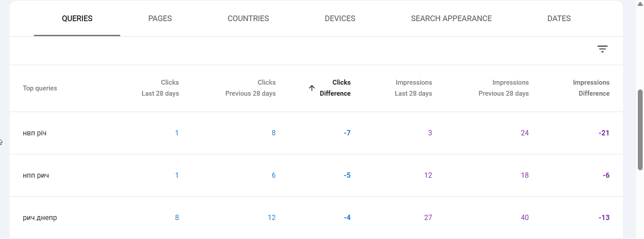
Task: Open the query row 'рич днепр'
Action: 316,217
